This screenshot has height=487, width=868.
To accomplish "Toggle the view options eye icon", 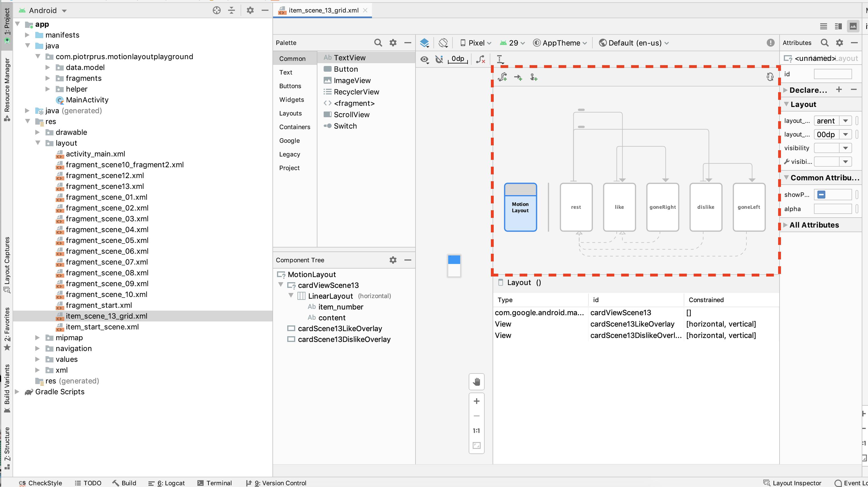I will point(424,60).
